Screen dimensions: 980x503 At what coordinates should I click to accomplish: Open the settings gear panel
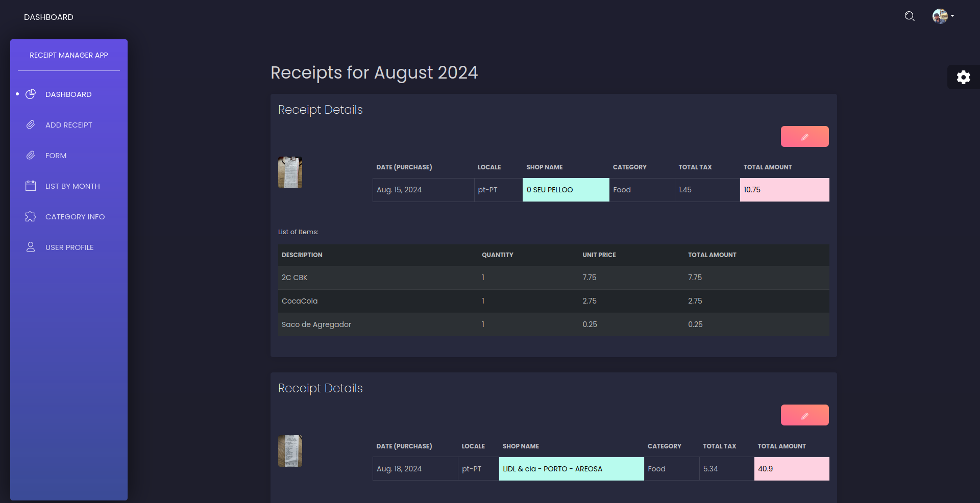point(963,77)
